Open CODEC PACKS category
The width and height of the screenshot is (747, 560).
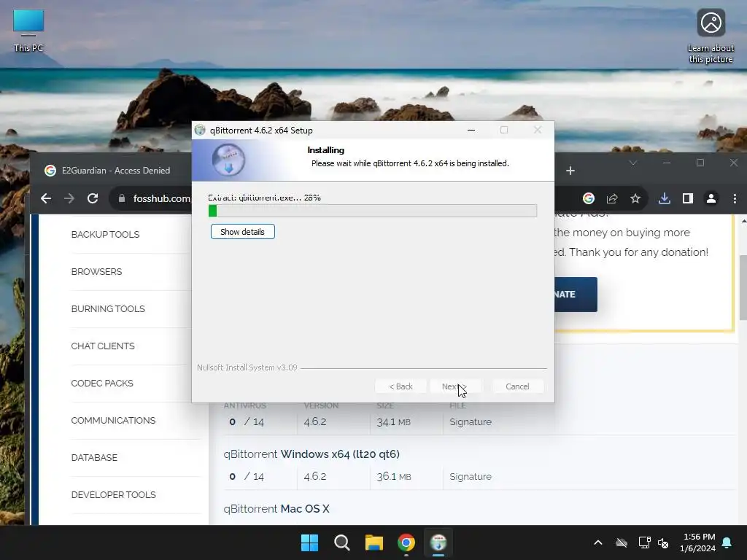(102, 383)
